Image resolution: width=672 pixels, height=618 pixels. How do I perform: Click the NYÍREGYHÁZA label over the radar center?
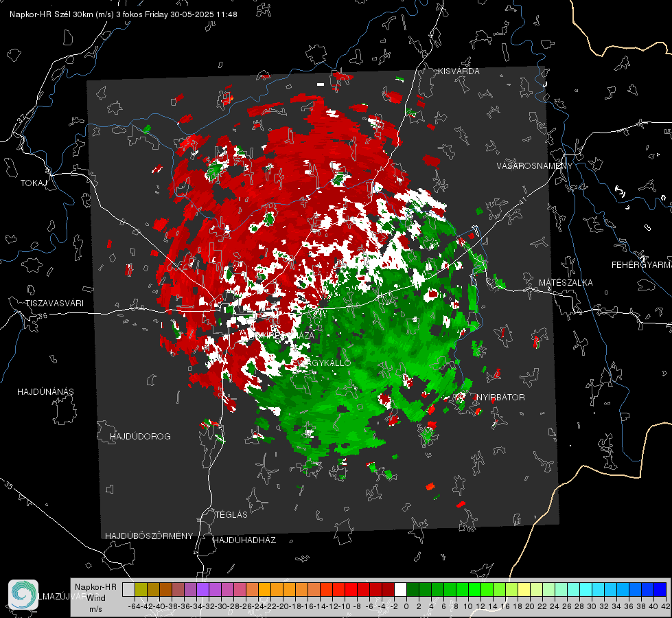pyautogui.click(x=285, y=335)
